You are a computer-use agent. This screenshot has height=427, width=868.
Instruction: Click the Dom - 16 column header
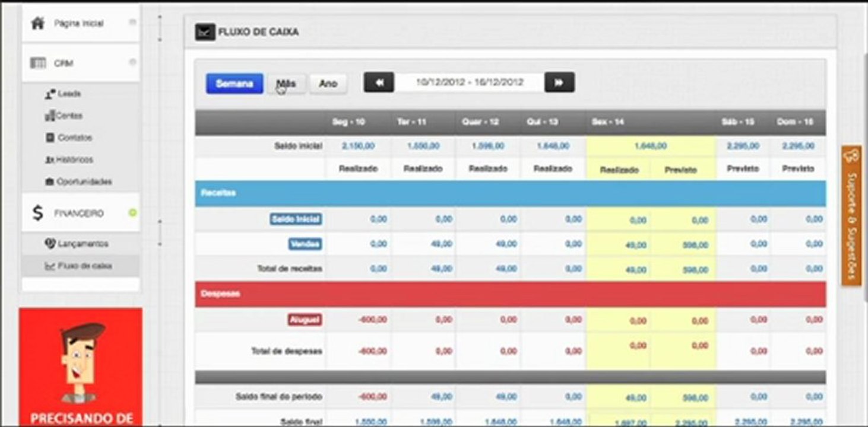click(x=795, y=122)
